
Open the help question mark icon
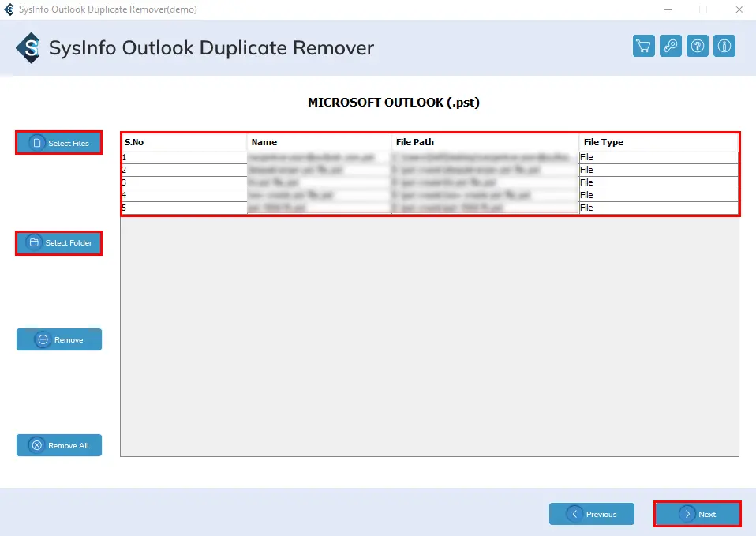[x=697, y=46]
